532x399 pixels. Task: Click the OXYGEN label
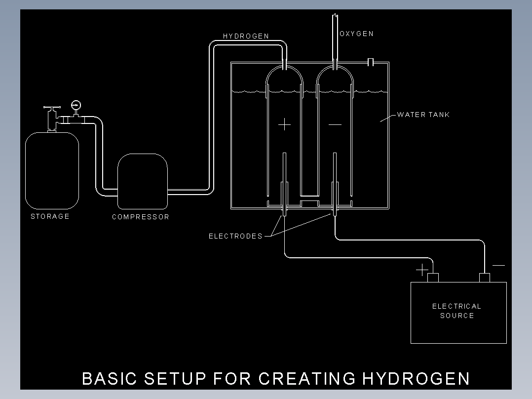[x=357, y=34]
